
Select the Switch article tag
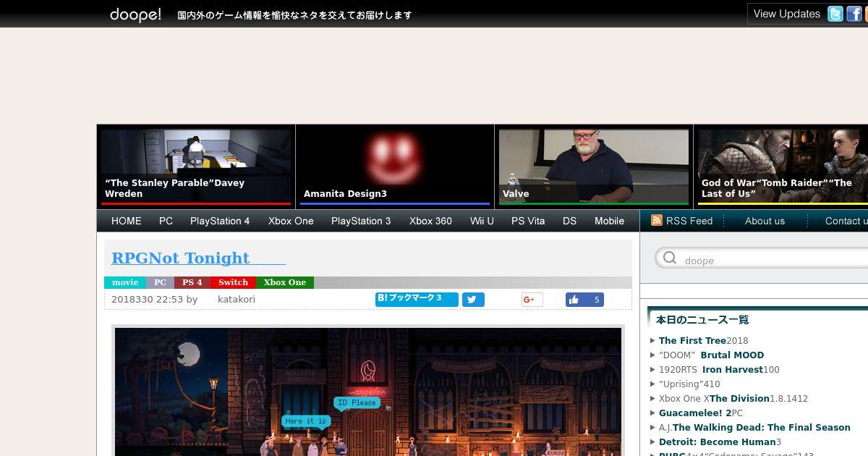click(233, 282)
